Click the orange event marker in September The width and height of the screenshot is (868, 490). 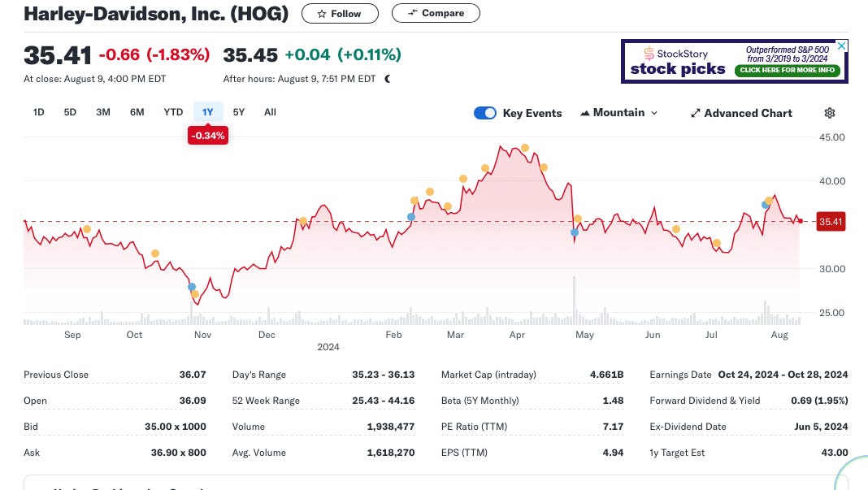(x=87, y=229)
